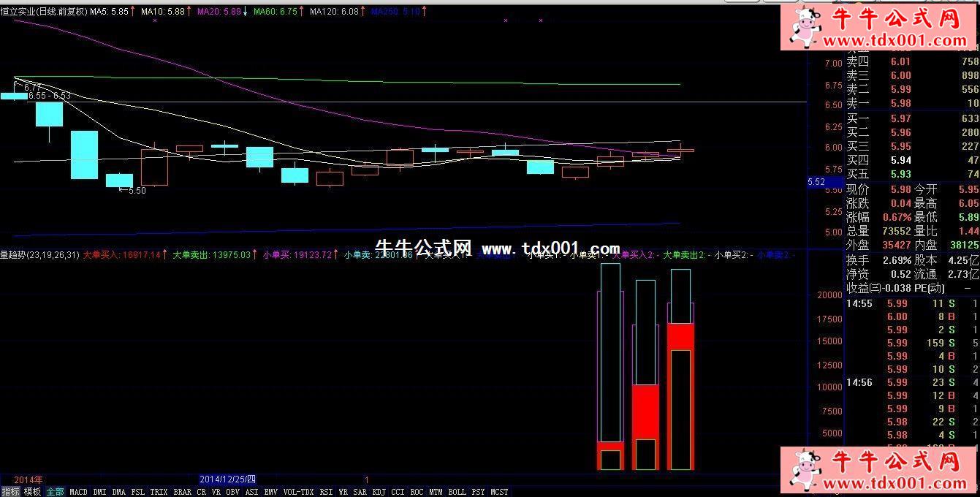The image size is (980, 497).
Task: Click the 小单买 indicator label
Action: click(x=297, y=255)
